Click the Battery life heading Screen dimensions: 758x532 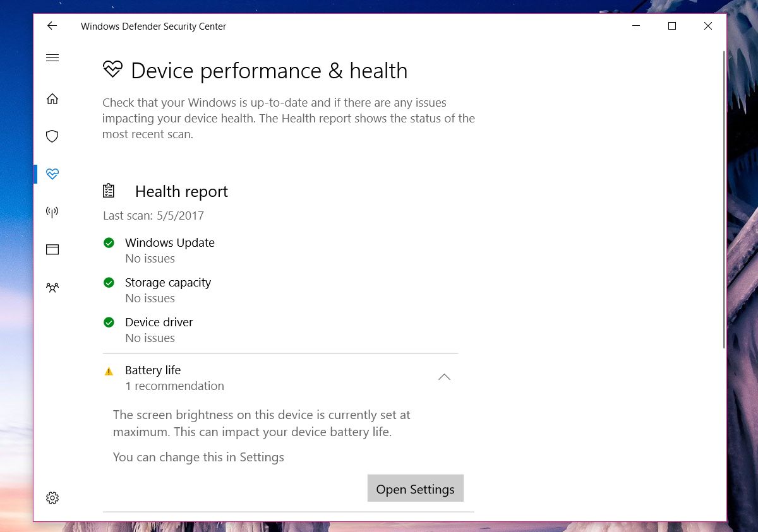153,370
